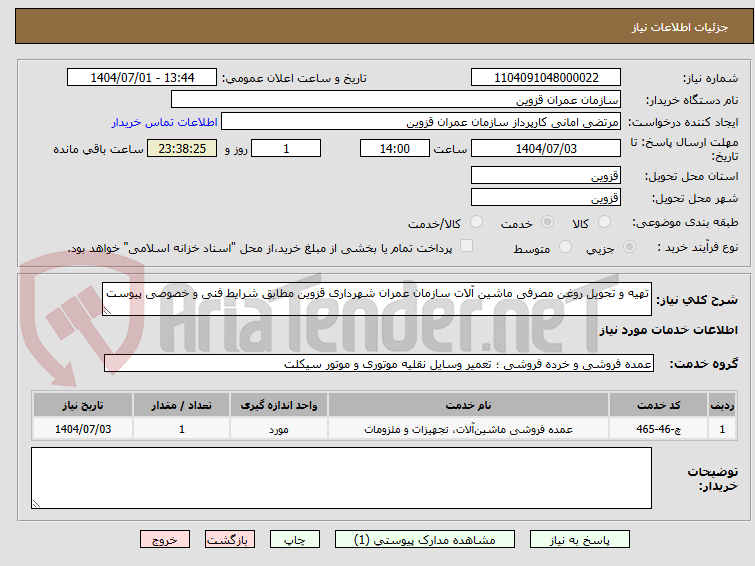Click the چاپ print button

(x=294, y=540)
